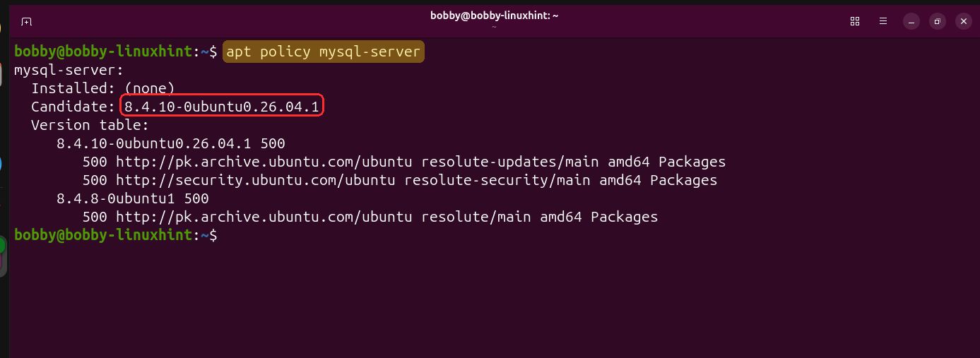980x358 pixels.
Task: Open the terminal hamburger menu
Action: (882, 21)
